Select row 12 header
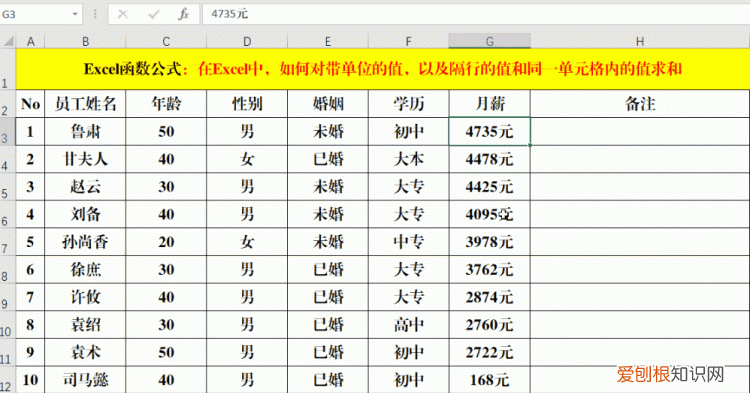The height and width of the screenshot is (393, 750). [x=8, y=380]
